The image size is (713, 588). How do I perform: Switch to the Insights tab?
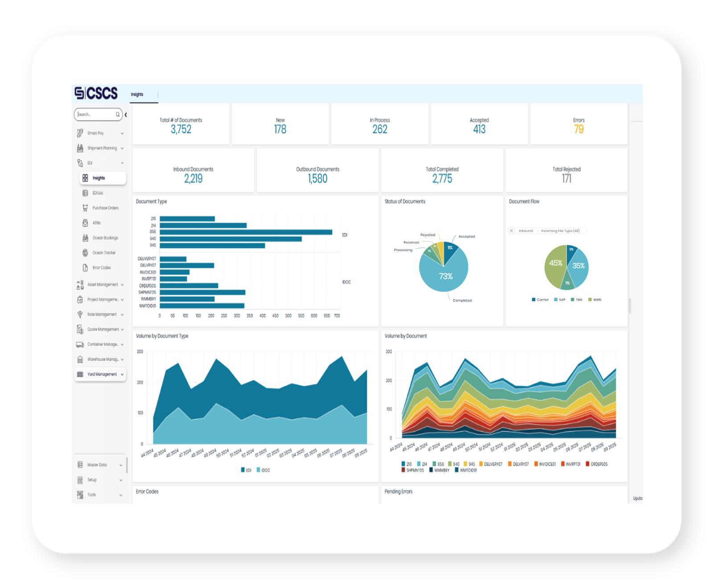point(137,94)
